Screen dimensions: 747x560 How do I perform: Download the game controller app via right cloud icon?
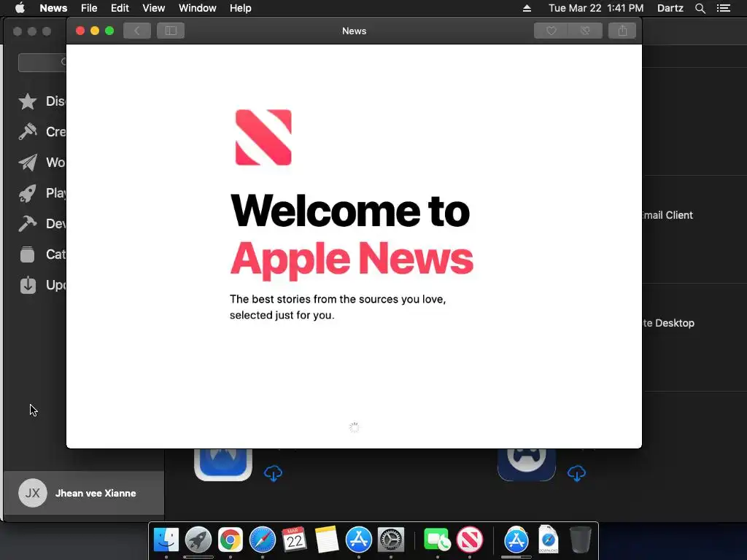(x=576, y=473)
